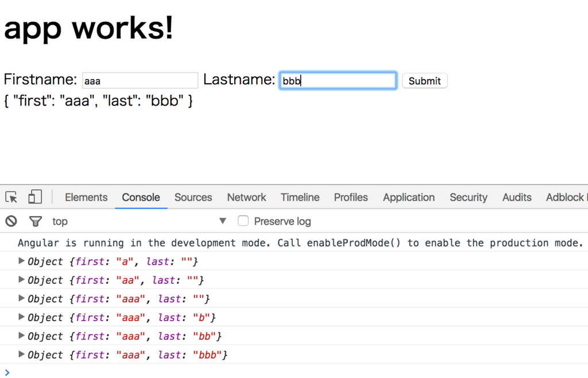The height and width of the screenshot is (378, 588).
Task: Click the console prompt input line
Action: click(287, 372)
